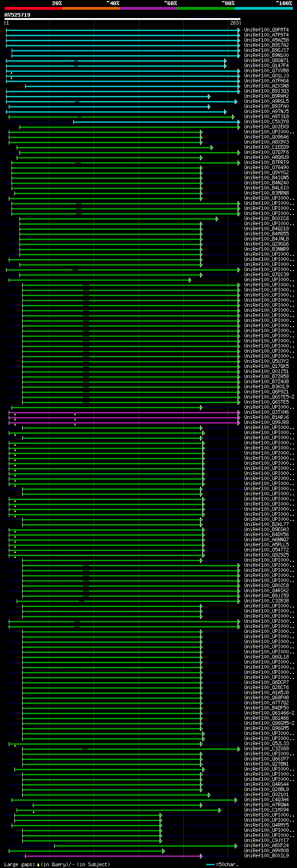Click the purple ~60% color legend segment
The image size is (297, 868).
click(x=148, y=8)
